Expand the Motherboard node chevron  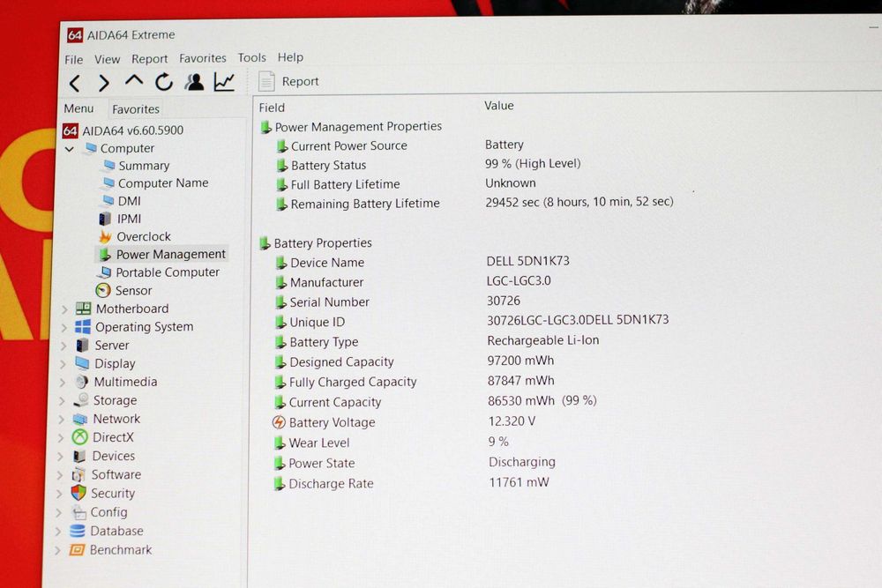64,309
